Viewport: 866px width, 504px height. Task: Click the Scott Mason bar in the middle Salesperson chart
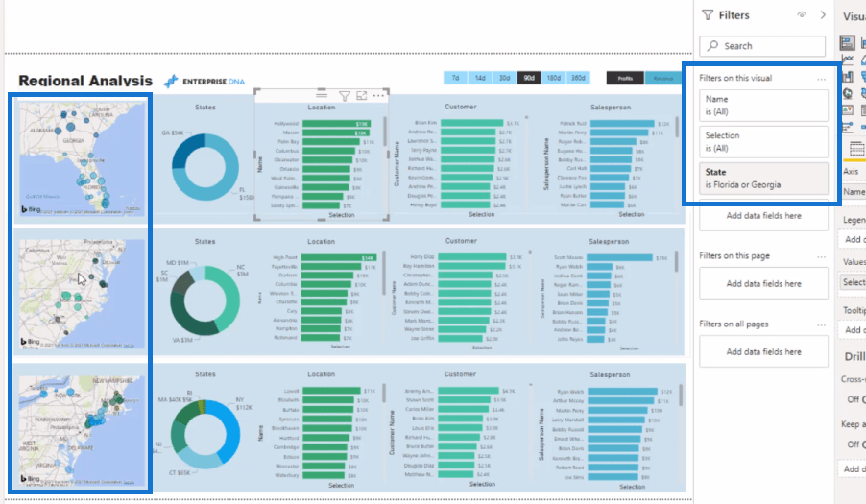point(619,257)
